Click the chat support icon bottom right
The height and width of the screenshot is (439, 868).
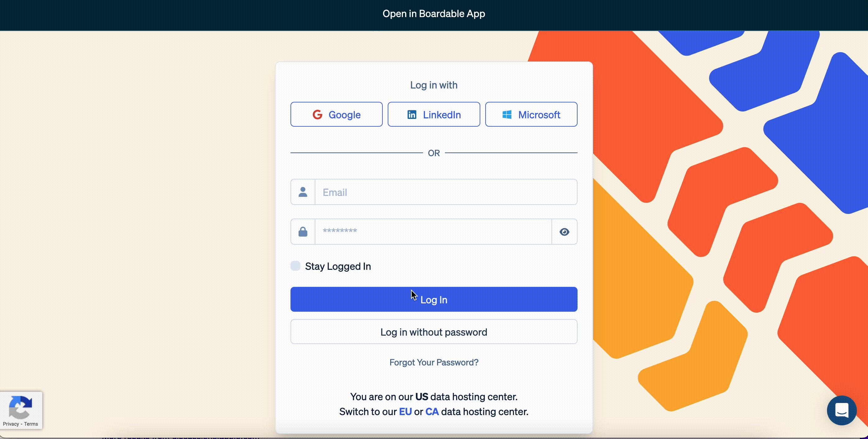pos(842,410)
